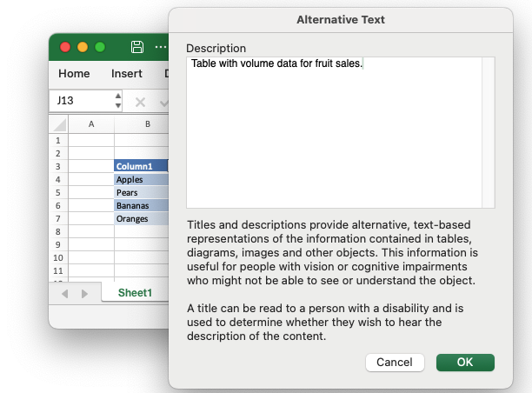Cancel the Alternative Text dialog

[x=395, y=362]
